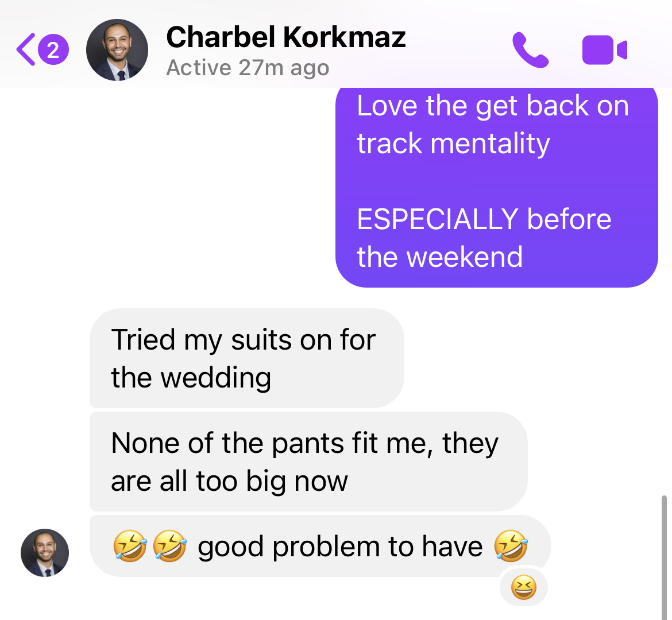This screenshot has width=672, height=620.
Task: Open Charbel Korkmaz's profile photo in header
Action: pos(117,50)
